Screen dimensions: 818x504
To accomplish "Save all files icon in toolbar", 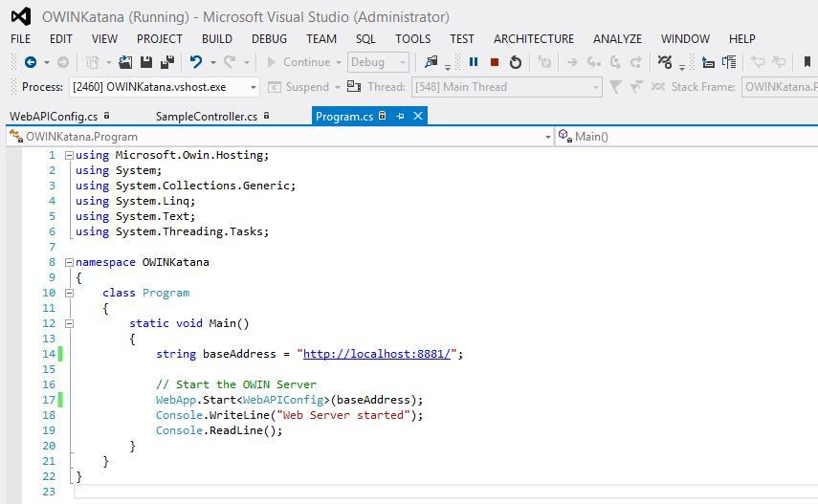I will [166, 62].
